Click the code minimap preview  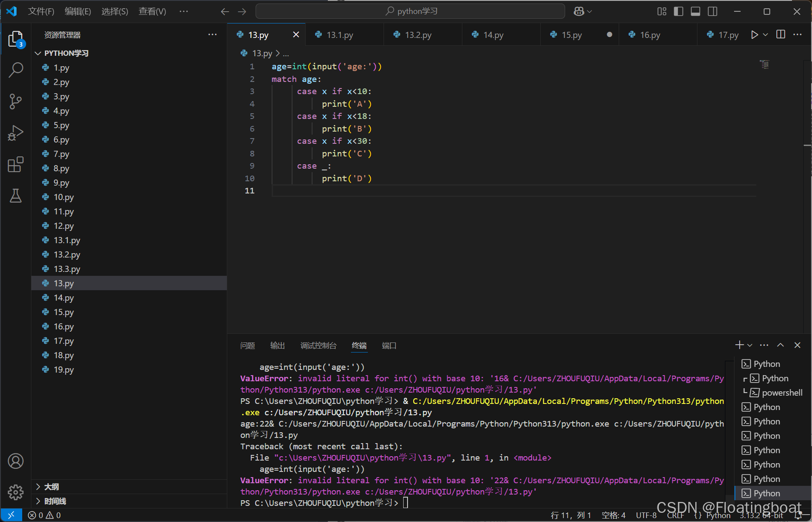click(x=765, y=64)
